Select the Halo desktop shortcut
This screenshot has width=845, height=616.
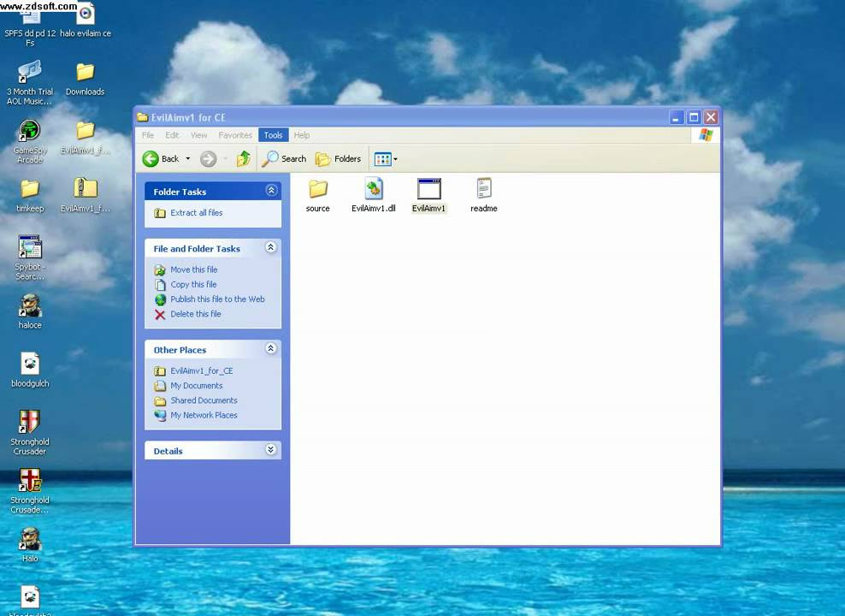[x=30, y=544]
